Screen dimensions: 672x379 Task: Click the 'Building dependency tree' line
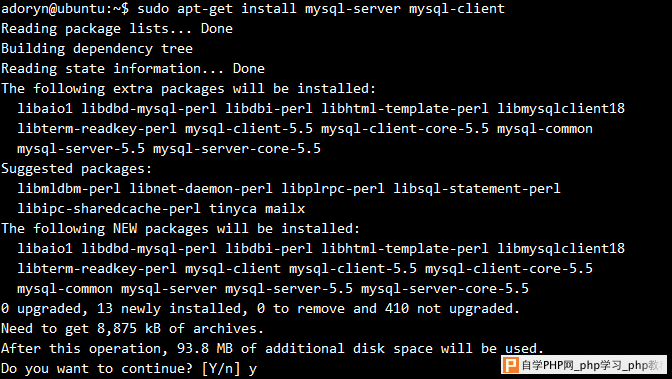pyautogui.click(x=97, y=48)
